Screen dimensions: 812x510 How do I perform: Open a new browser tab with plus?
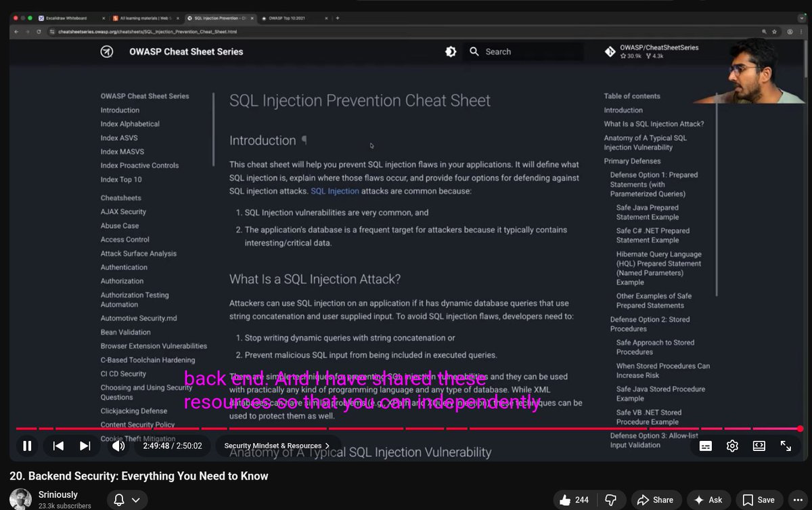338,18
